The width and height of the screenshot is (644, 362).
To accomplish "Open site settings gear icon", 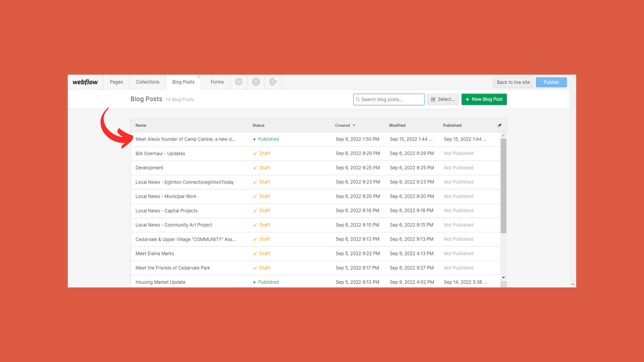I will click(238, 82).
